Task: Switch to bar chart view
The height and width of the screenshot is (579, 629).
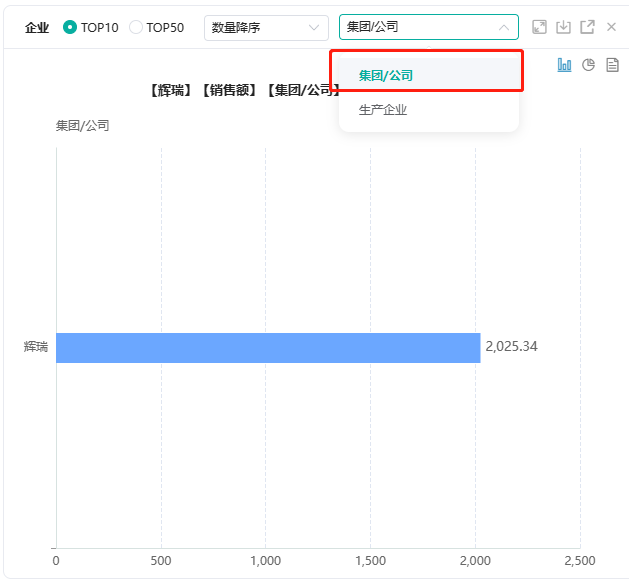Action: (x=565, y=65)
